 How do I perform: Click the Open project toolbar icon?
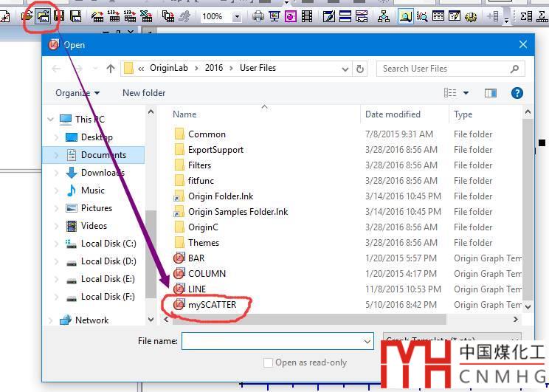coord(27,16)
